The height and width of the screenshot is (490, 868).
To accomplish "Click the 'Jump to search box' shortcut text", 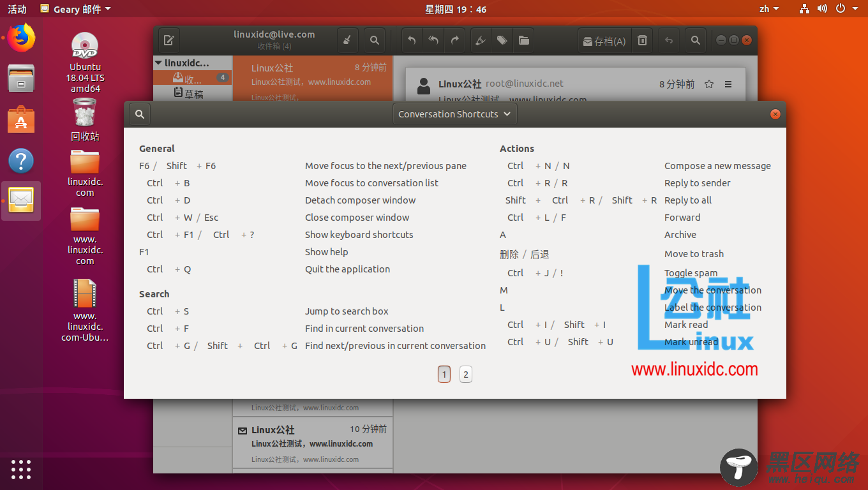I will [347, 311].
